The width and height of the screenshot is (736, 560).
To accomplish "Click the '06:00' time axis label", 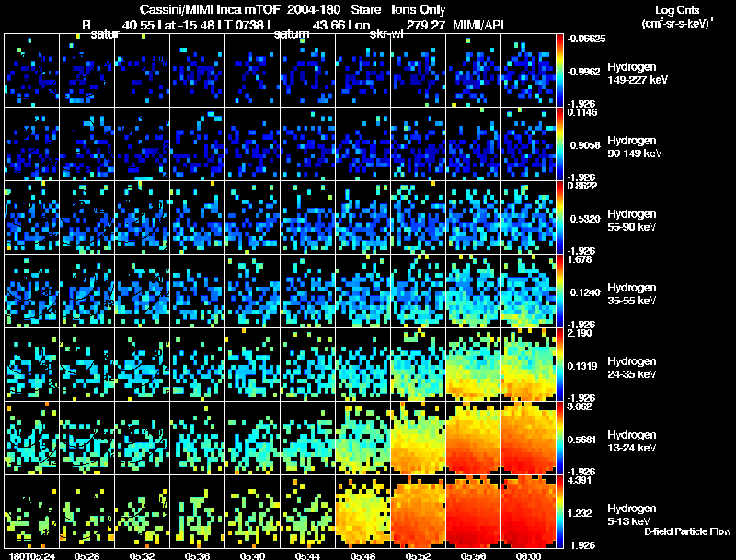I will point(528,555).
